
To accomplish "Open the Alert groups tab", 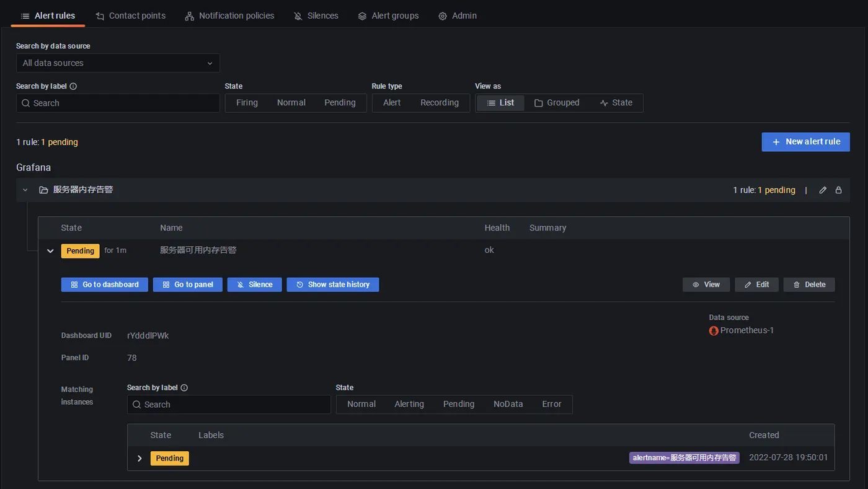I will pyautogui.click(x=389, y=15).
